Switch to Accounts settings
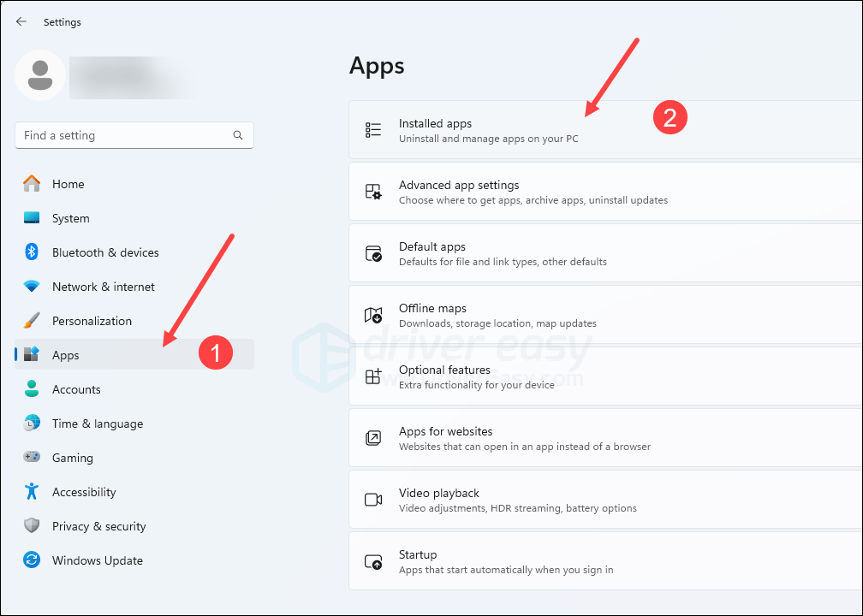863x616 pixels. pos(76,389)
